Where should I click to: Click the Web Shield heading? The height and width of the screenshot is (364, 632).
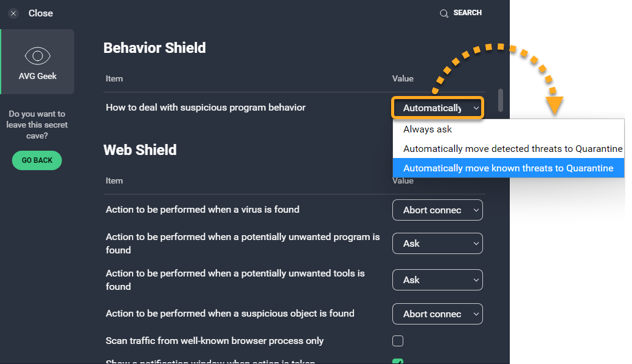pyautogui.click(x=140, y=150)
